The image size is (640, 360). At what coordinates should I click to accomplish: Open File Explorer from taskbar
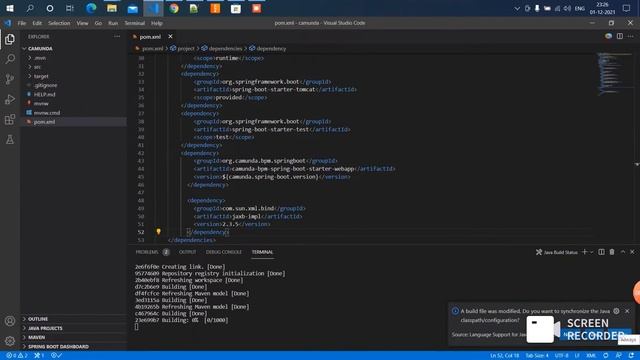(112, 8)
